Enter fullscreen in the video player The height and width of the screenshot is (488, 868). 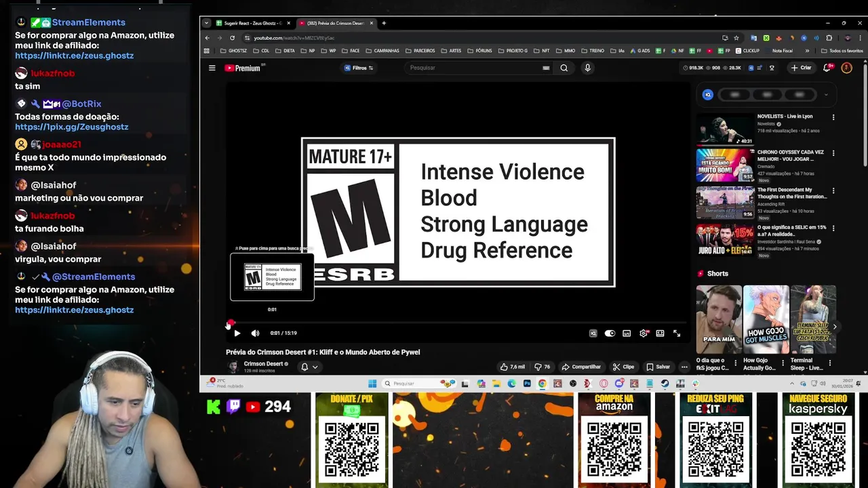(x=677, y=333)
